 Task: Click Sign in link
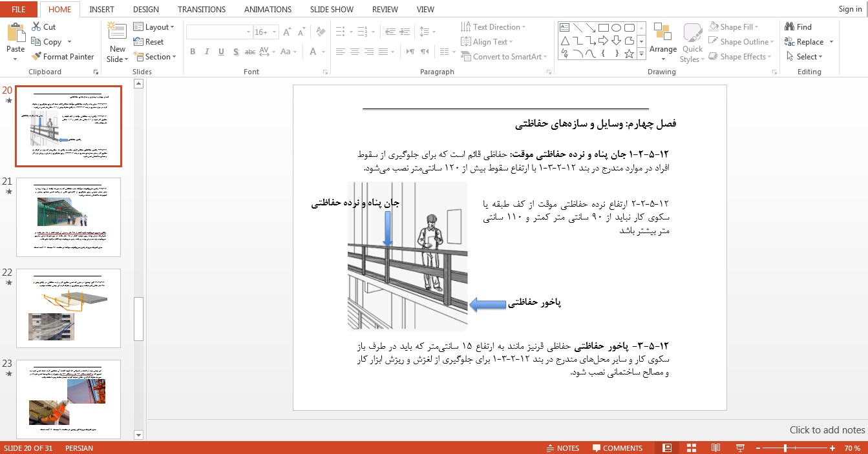[x=850, y=9]
